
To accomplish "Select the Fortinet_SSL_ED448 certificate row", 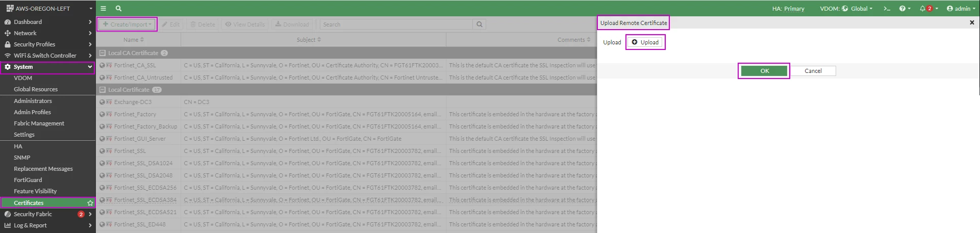I will click(346, 224).
